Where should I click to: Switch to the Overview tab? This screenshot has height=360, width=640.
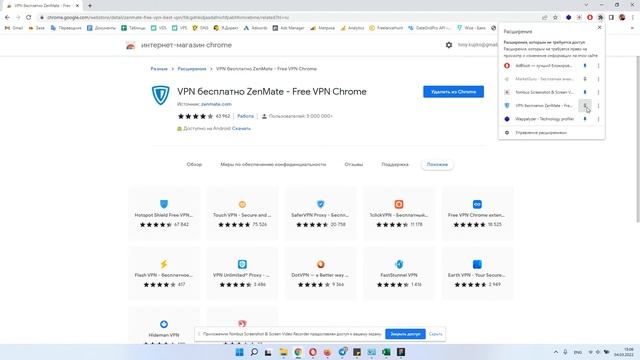coord(194,164)
